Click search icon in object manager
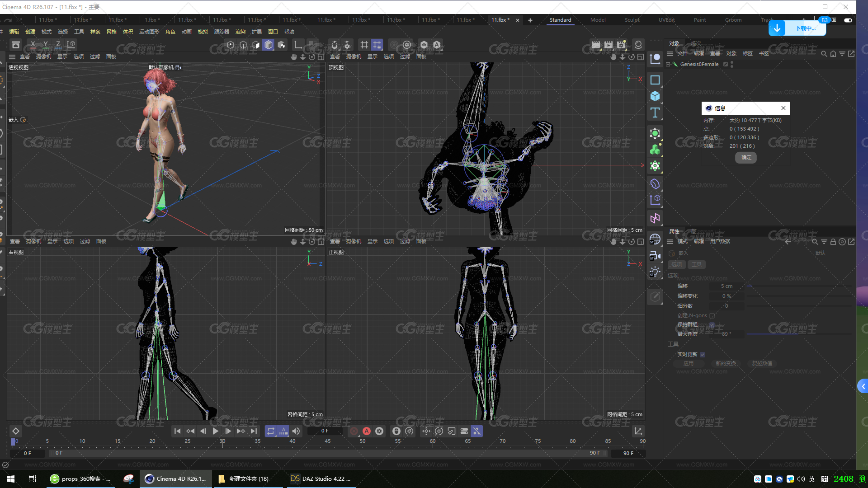This screenshot has width=868, height=488. pyautogui.click(x=824, y=54)
